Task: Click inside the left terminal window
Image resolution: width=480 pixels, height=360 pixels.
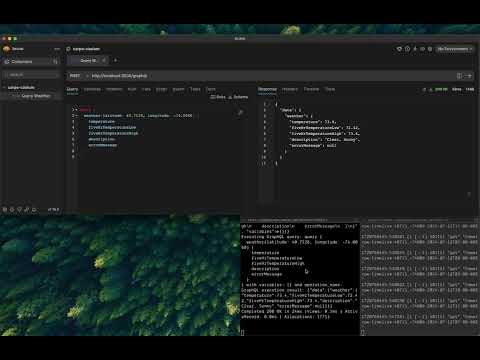Action: (300, 279)
